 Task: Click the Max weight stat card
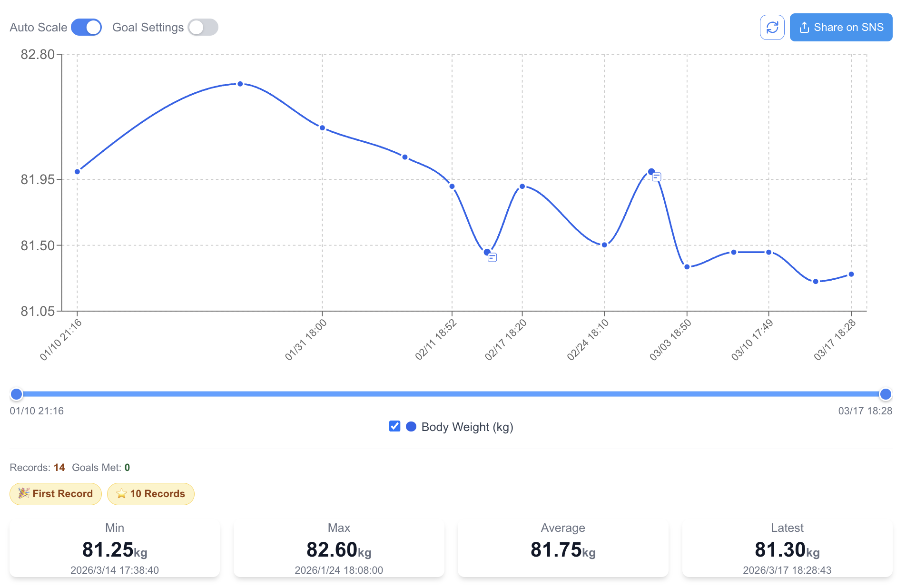(x=339, y=549)
